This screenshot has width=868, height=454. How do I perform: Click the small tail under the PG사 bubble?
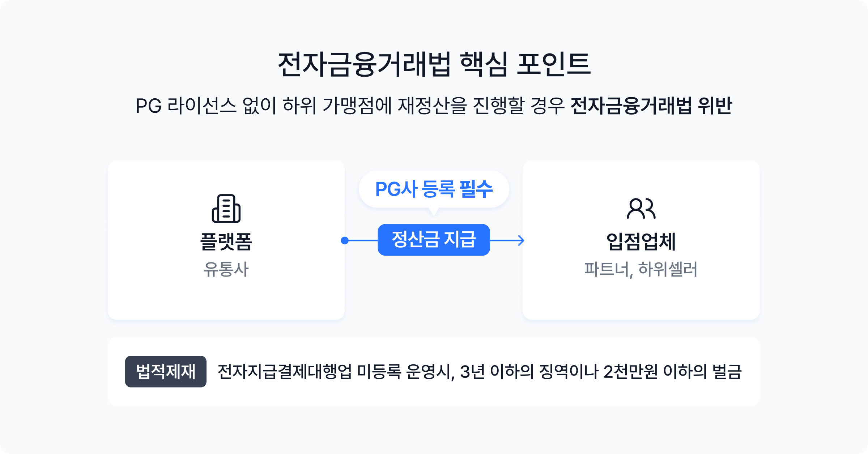pos(434,212)
